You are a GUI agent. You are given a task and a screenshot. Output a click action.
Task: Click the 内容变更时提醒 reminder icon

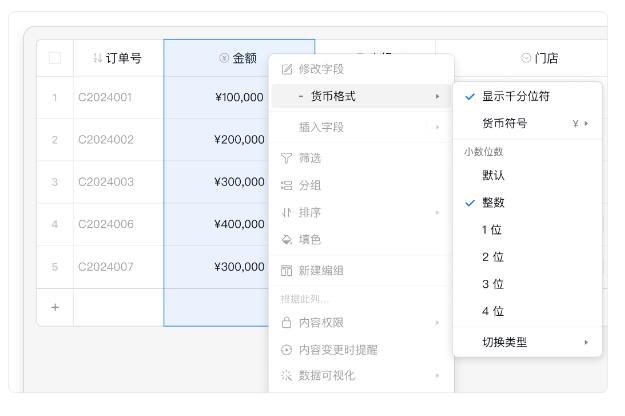point(287,350)
